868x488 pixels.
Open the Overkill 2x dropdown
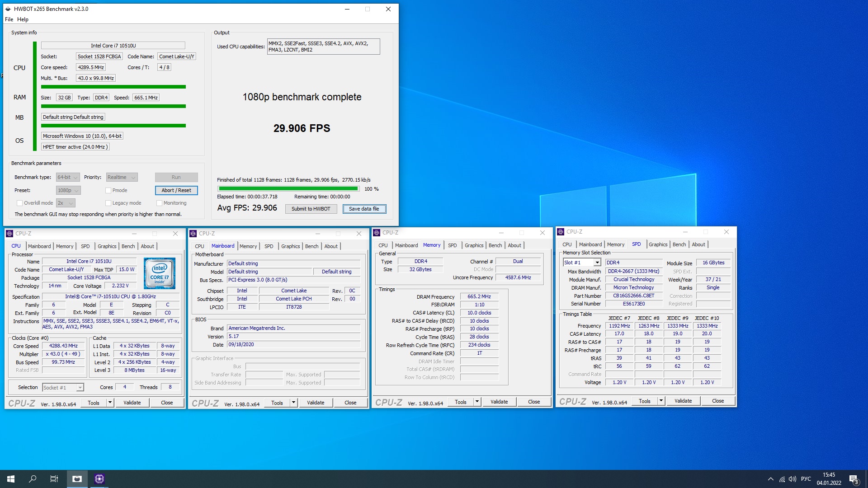click(66, 203)
